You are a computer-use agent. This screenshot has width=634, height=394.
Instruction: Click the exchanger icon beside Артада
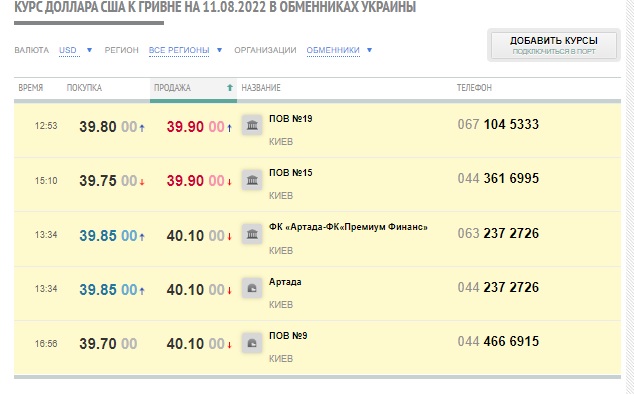252,288
